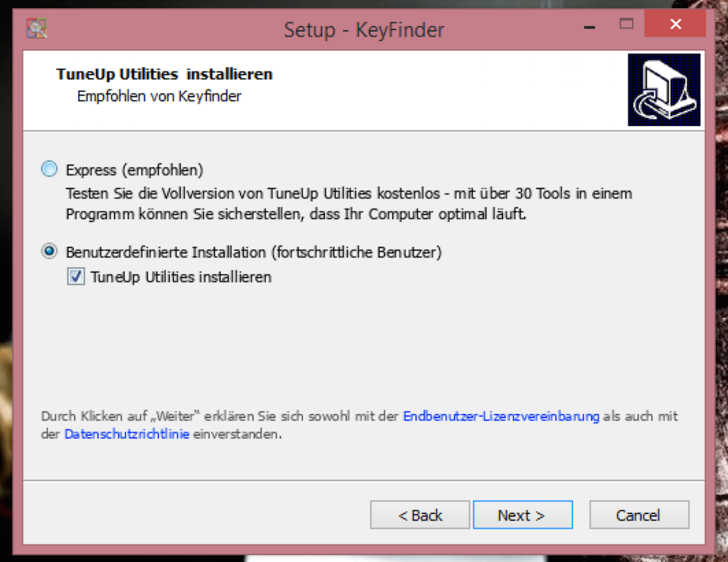Image resolution: width=728 pixels, height=562 pixels.
Task: Click the Express option description paragraph
Action: point(349,203)
